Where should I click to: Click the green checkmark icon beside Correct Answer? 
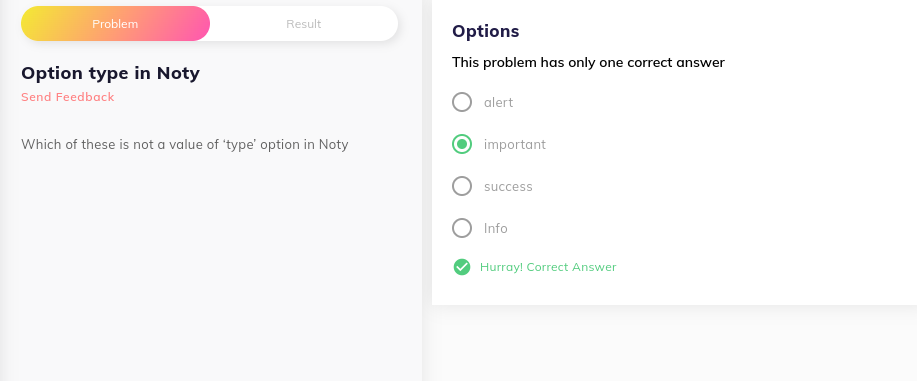click(462, 267)
